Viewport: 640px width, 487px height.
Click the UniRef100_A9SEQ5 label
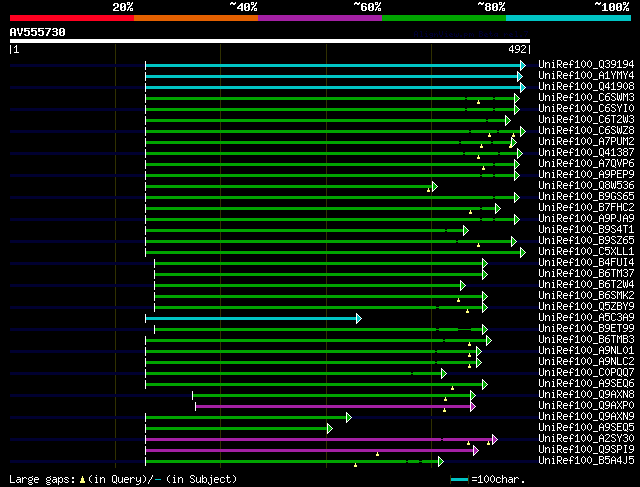586,428
